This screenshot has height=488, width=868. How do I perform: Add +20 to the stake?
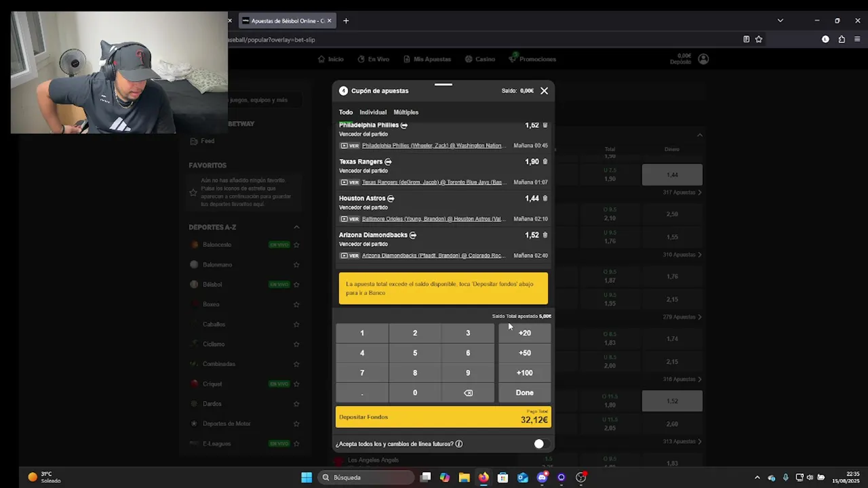pyautogui.click(x=525, y=333)
